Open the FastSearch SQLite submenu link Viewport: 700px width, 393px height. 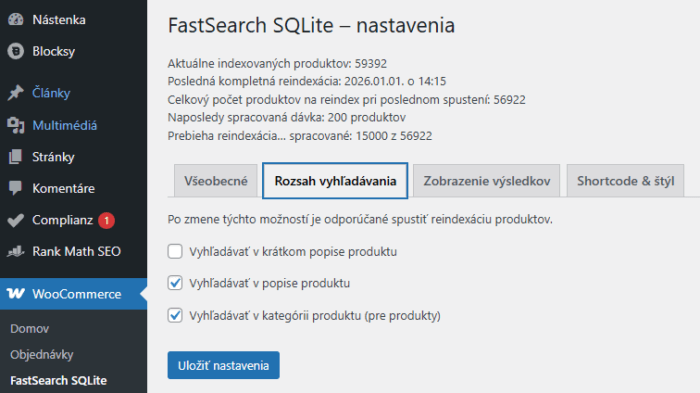click(x=58, y=380)
